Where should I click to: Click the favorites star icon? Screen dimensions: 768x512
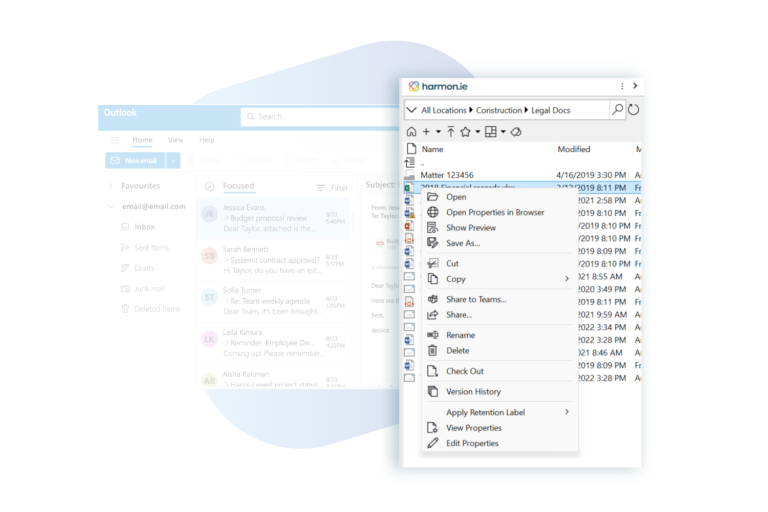(x=465, y=132)
